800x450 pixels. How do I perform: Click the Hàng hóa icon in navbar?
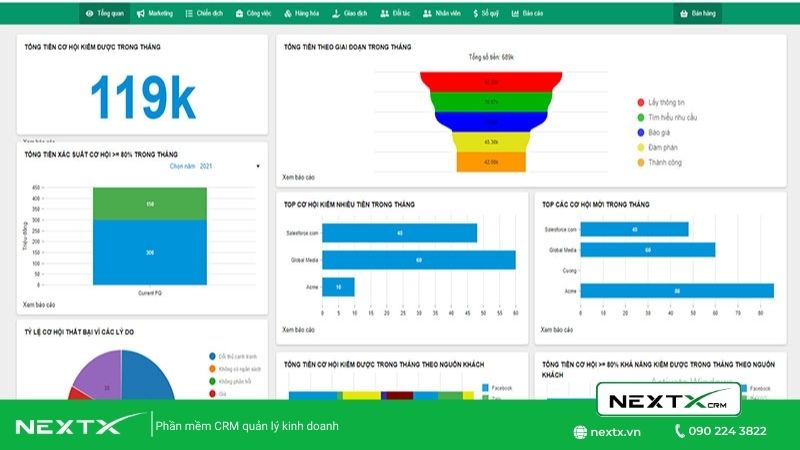[287, 14]
